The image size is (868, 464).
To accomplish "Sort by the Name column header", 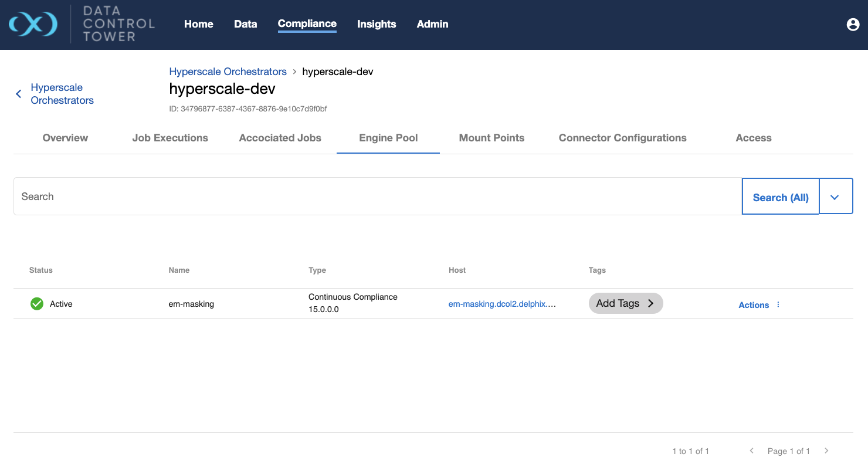I will [x=179, y=270].
